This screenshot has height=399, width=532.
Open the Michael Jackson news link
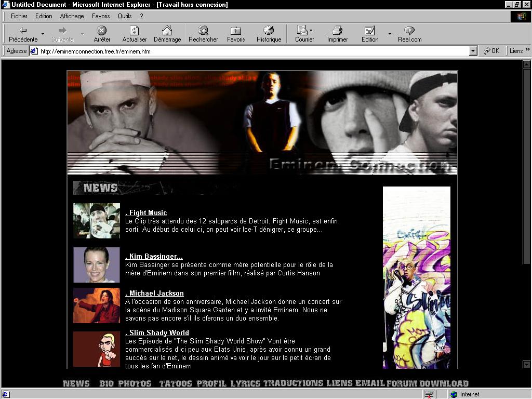pyautogui.click(x=154, y=294)
